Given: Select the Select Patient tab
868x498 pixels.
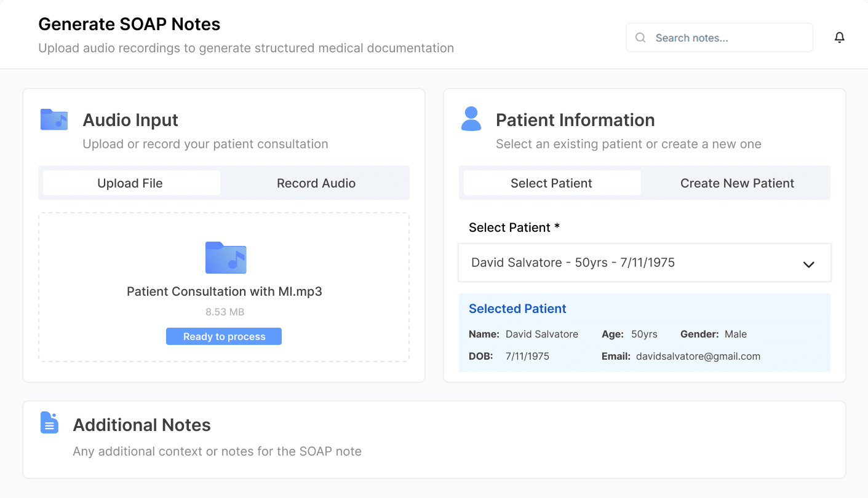Looking at the screenshot, I should tap(551, 183).
